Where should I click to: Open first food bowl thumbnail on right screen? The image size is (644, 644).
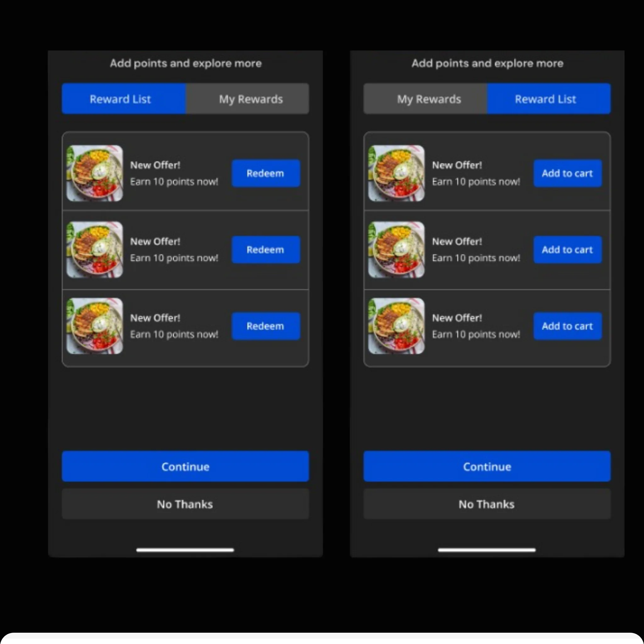point(396,173)
